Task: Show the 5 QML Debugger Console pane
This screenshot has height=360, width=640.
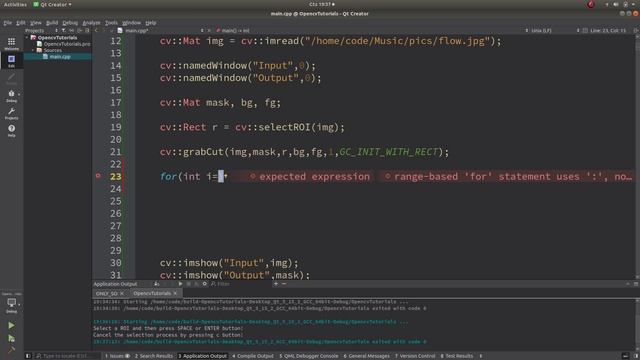Action: pos(309,356)
